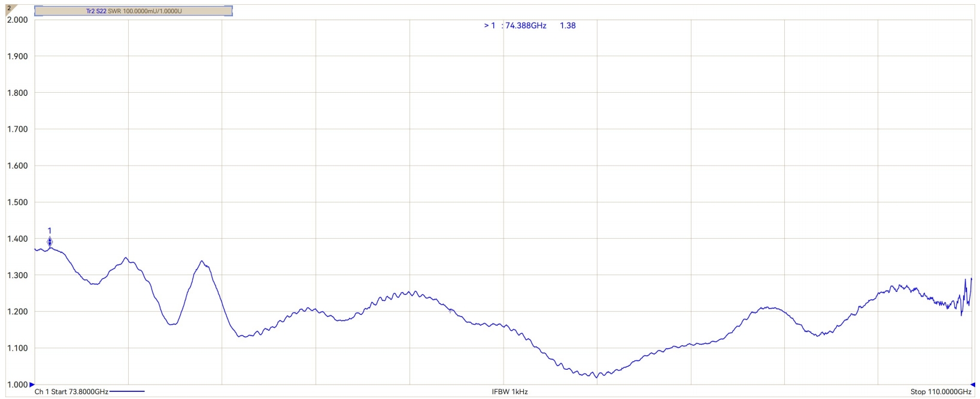
Task: Click the 2.000 top scale value
Action: pos(17,20)
